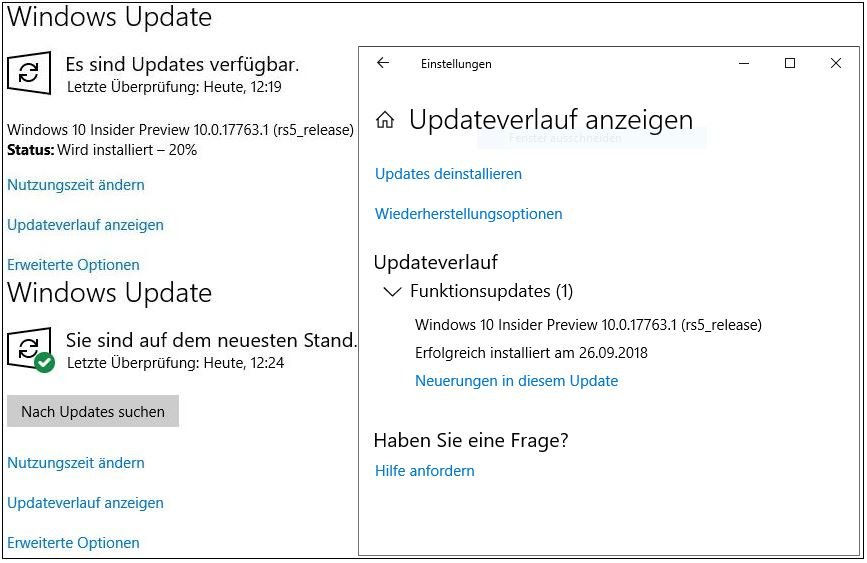This screenshot has height=563, width=867.
Task: Click "Updateverlauf anzeigen" link under the installing status
Action: (85, 225)
